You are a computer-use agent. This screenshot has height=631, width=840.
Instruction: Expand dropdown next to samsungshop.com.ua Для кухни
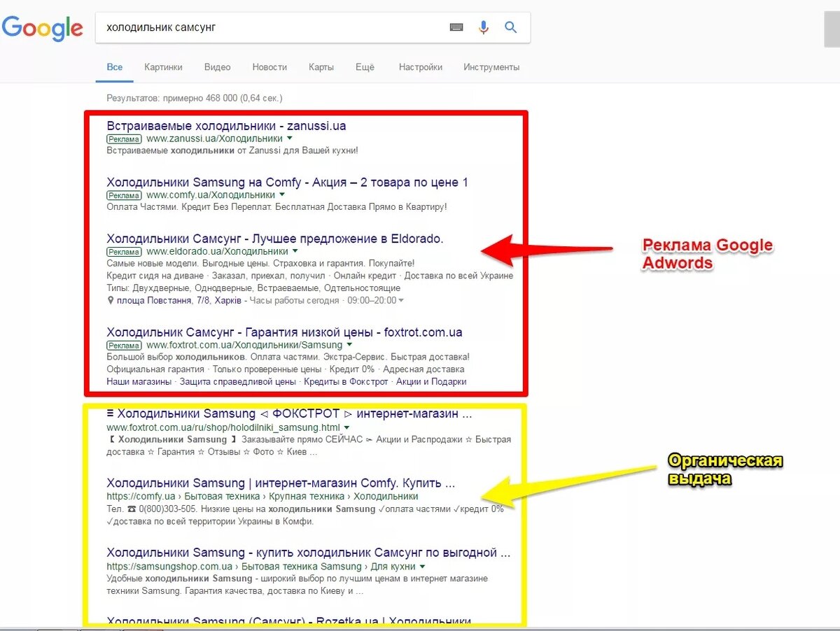coord(423,567)
